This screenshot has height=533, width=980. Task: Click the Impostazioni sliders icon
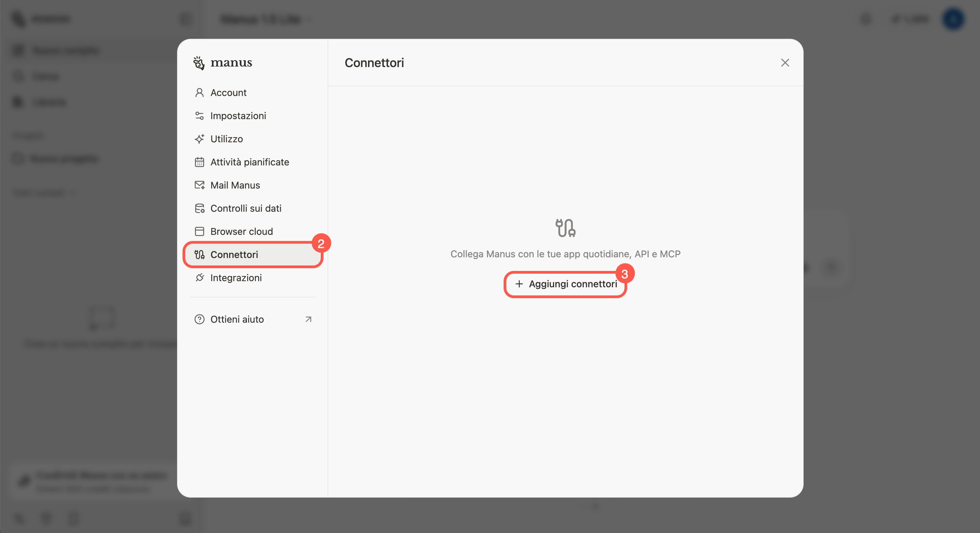point(199,116)
